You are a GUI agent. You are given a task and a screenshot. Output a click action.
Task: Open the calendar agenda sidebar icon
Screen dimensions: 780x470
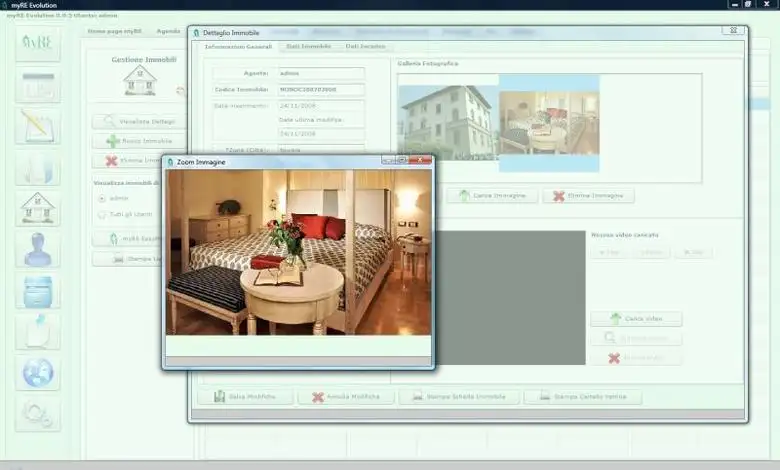[x=38, y=86]
